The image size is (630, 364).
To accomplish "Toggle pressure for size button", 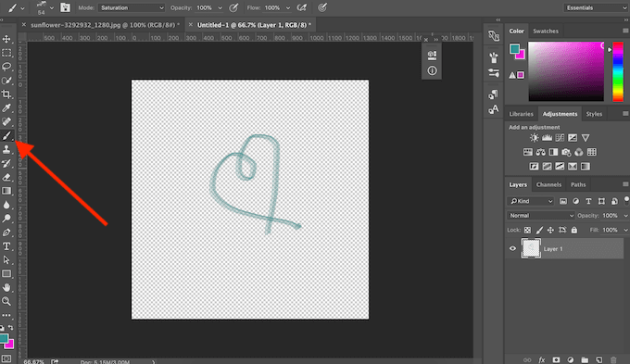I will (322, 7).
